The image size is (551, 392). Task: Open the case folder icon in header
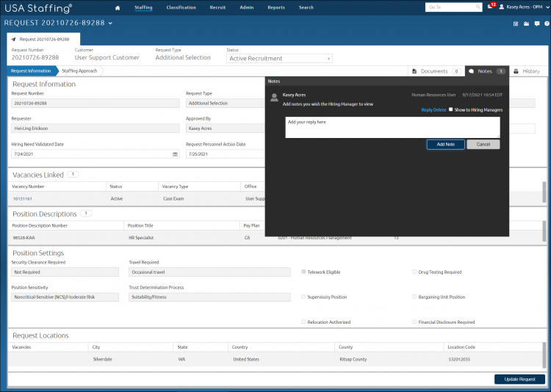(526, 23)
